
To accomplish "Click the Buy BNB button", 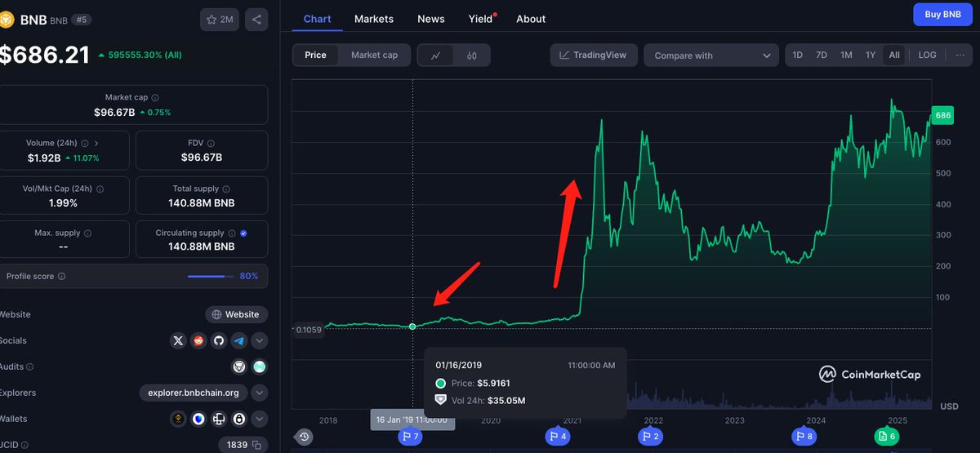I will click(x=942, y=15).
